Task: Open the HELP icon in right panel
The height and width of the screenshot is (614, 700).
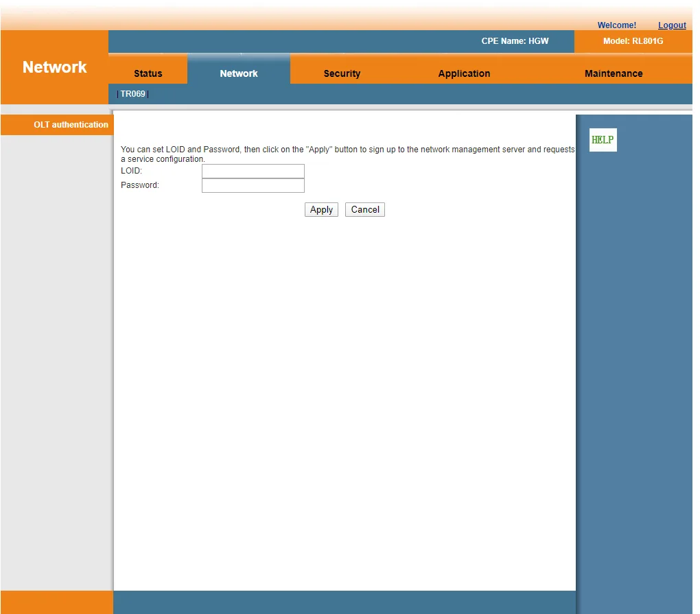Action: (603, 140)
